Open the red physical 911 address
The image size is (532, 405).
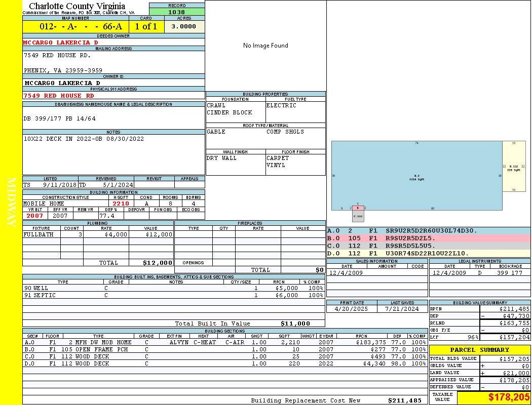[x=59, y=96]
